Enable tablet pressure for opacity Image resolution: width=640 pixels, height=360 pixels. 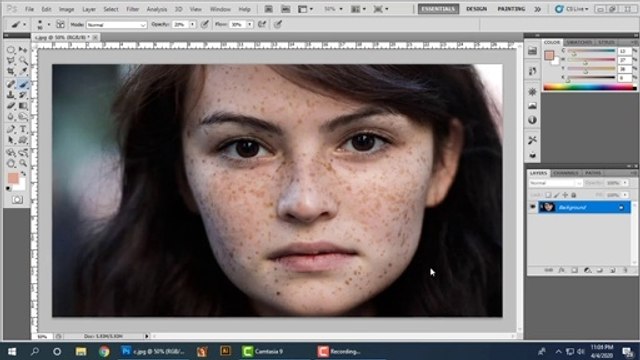205,24
